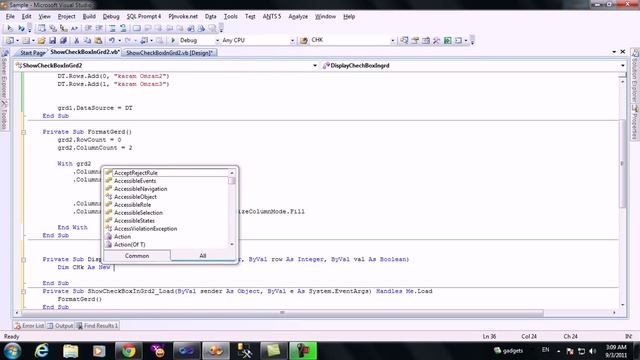Open the File menu
Viewport: 640px width, 360px height.
(10, 16)
